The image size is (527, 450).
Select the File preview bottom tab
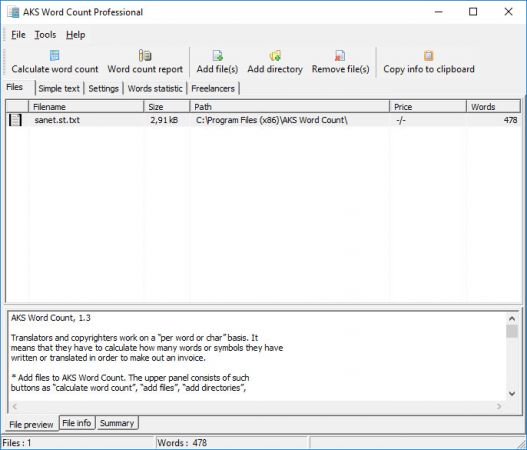coord(31,424)
